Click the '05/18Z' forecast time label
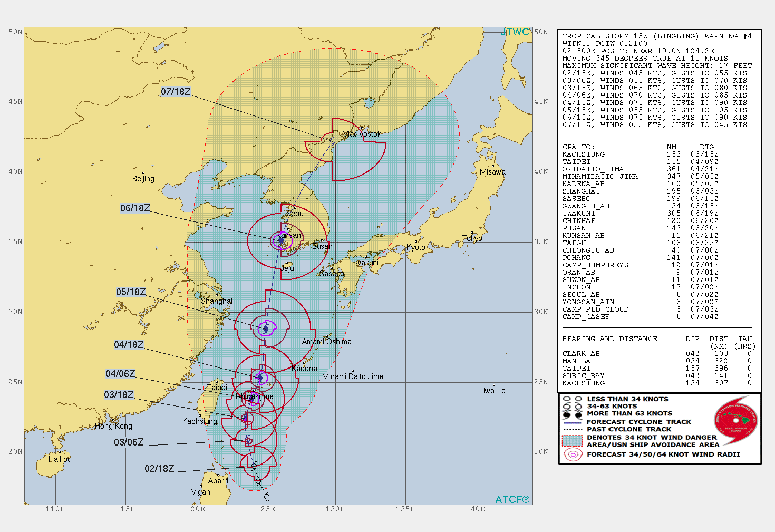This screenshot has width=775, height=532. [131, 292]
